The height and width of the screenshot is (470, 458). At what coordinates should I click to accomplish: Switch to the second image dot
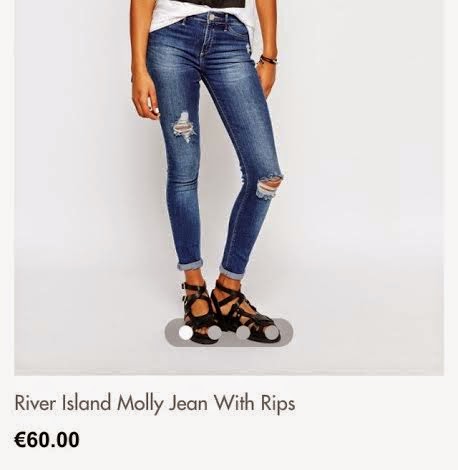coord(214,332)
